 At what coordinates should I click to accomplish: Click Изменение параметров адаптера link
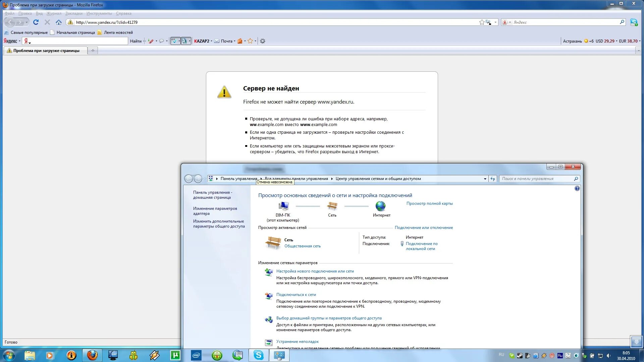[x=215, y=211]
